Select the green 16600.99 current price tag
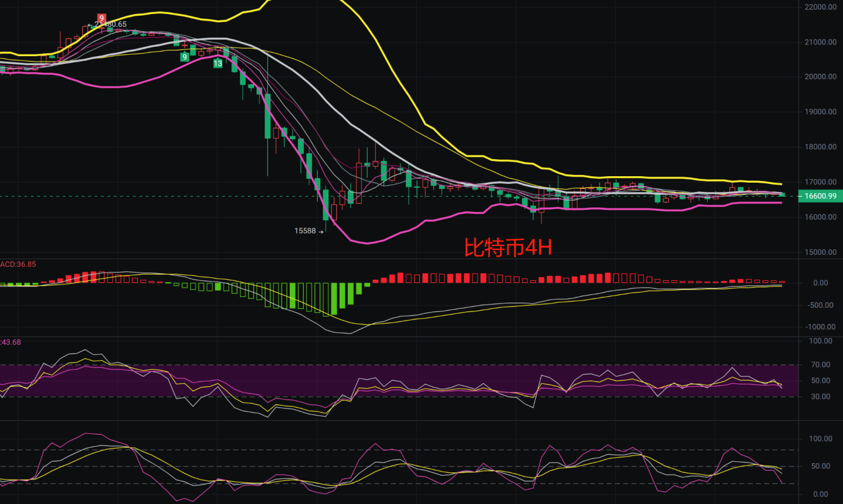The image size is (843, 504). click(820, 196)
